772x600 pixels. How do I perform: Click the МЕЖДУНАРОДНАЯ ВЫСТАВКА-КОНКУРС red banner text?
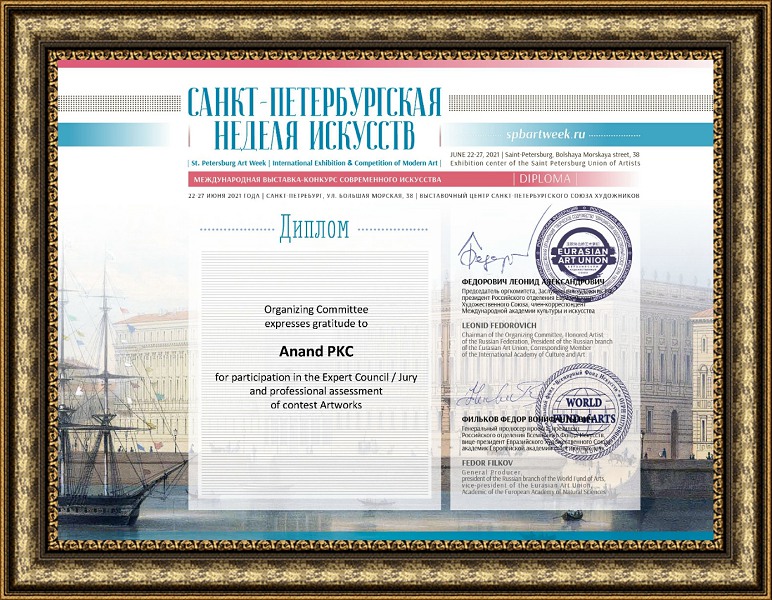coord(314,179)
